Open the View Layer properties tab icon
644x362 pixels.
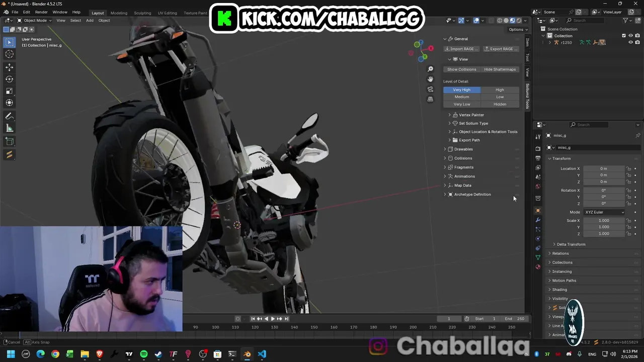[x=538, y=167]
